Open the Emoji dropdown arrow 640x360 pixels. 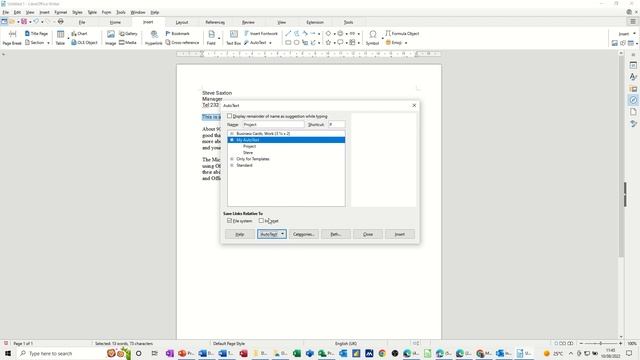(406, 43)
